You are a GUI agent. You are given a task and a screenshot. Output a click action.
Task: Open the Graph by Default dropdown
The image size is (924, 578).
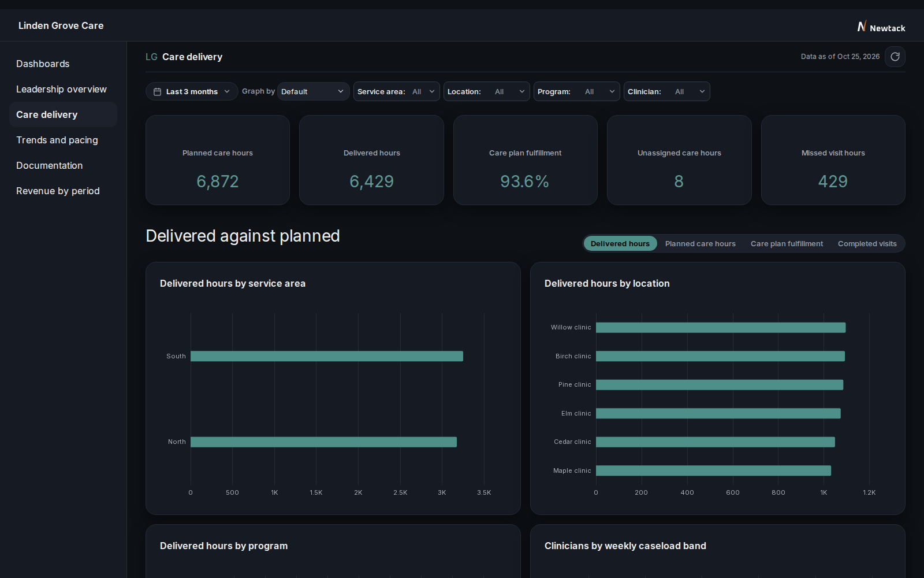[x=313, y=91]
